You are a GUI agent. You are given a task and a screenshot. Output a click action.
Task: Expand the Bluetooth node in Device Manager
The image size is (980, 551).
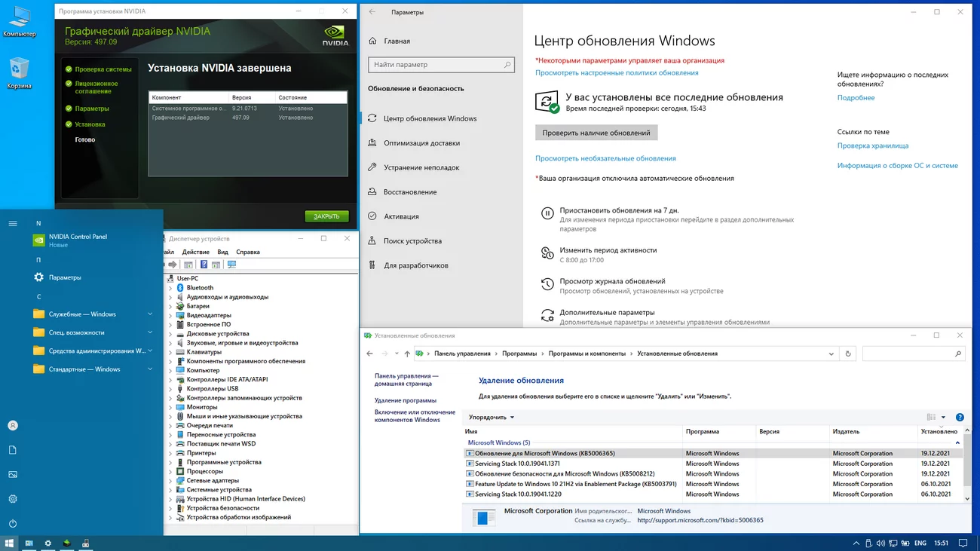tap(171, 288)
